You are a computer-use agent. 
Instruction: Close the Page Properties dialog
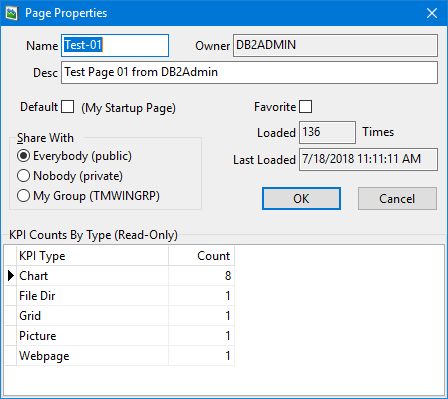click(x=432, y=13)
